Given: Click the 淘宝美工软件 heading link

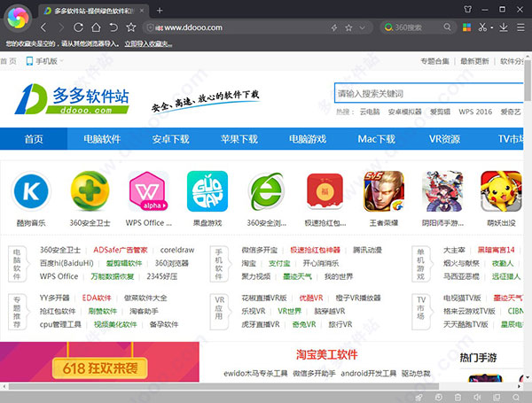Looking at the screenshot, I should point(326,355).
